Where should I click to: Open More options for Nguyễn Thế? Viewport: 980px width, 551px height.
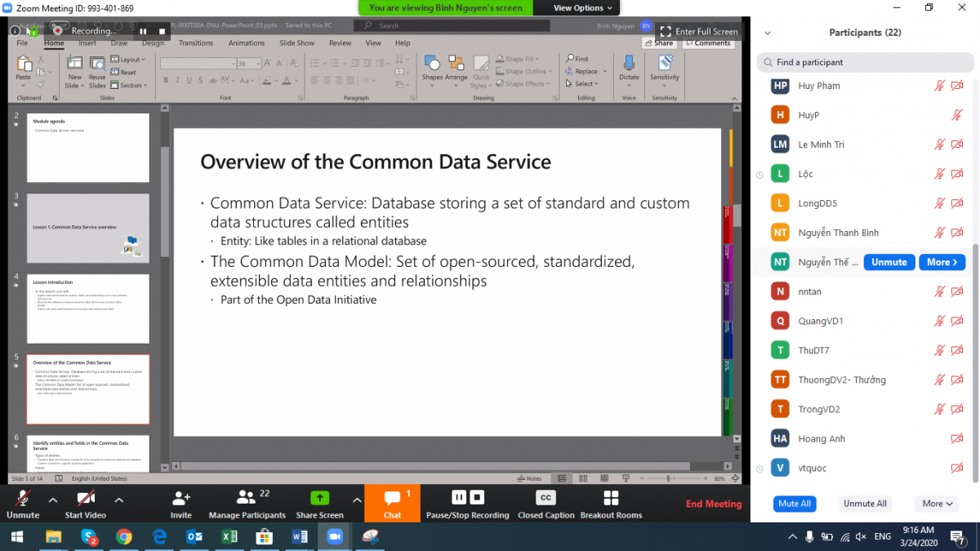tap(942, 262)
